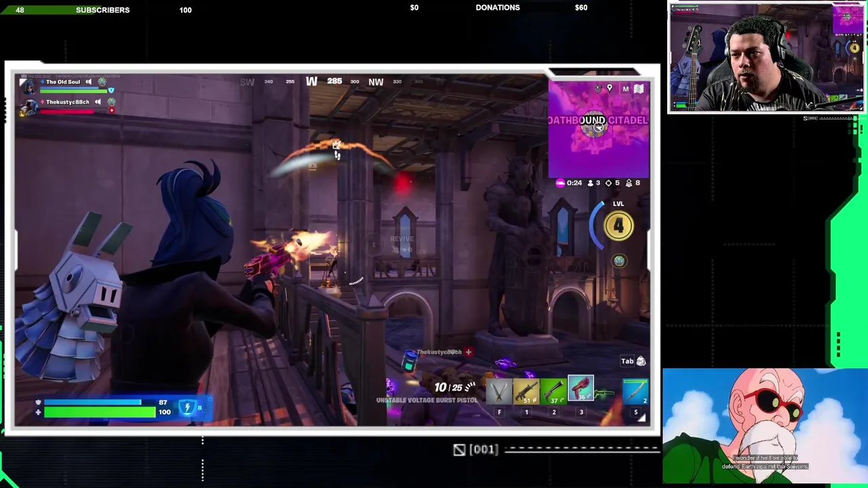This screenshot has height=488, width=868.
Task: Click the LVL label above the level badge
Action: pos(618,204)
